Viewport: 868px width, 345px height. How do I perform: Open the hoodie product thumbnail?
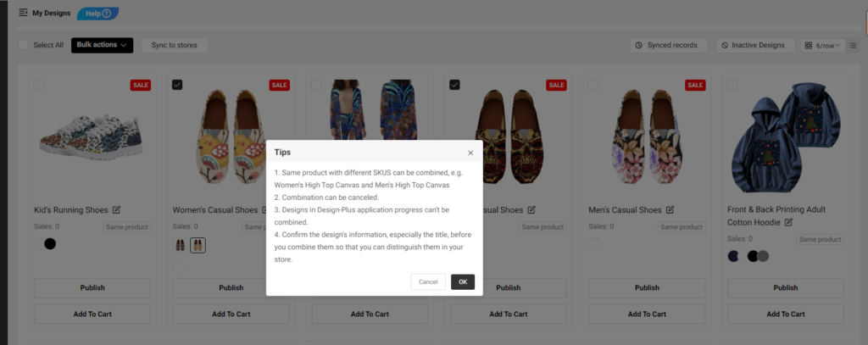tap(786, 137)
